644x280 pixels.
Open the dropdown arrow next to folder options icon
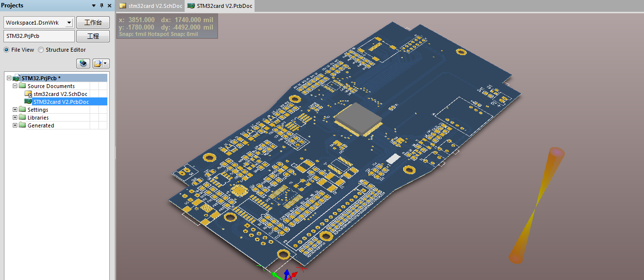pos(106,63)
